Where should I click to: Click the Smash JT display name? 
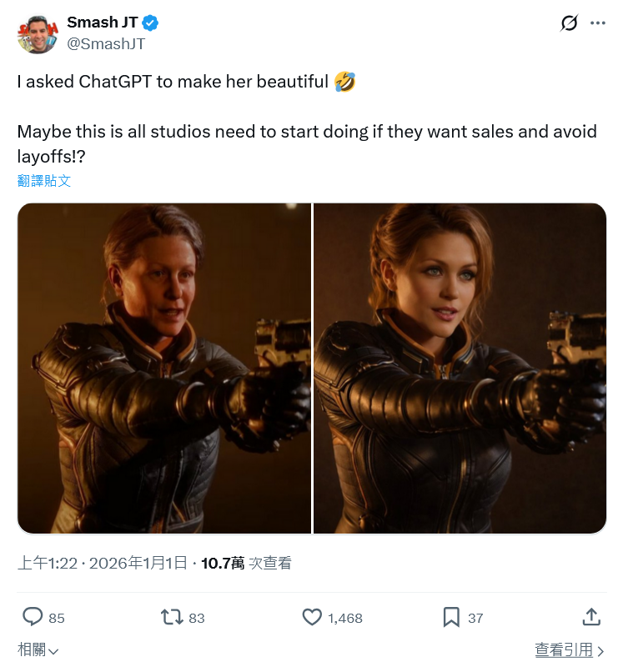click(102, 23)
